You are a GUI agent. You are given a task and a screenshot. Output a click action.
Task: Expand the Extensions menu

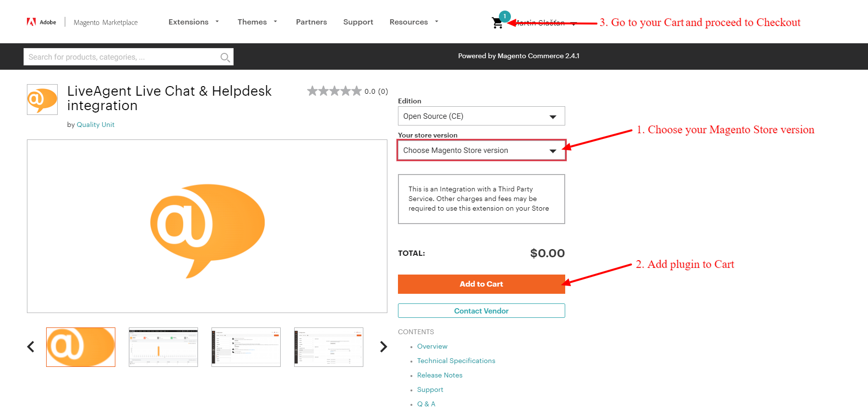194,22
